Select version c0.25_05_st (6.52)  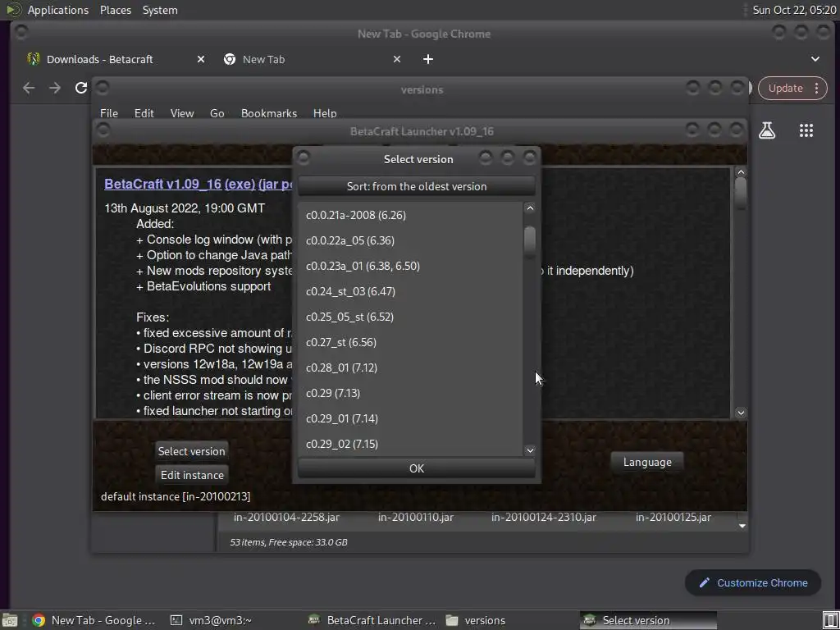pyautogui.click(x=410, y=317)
